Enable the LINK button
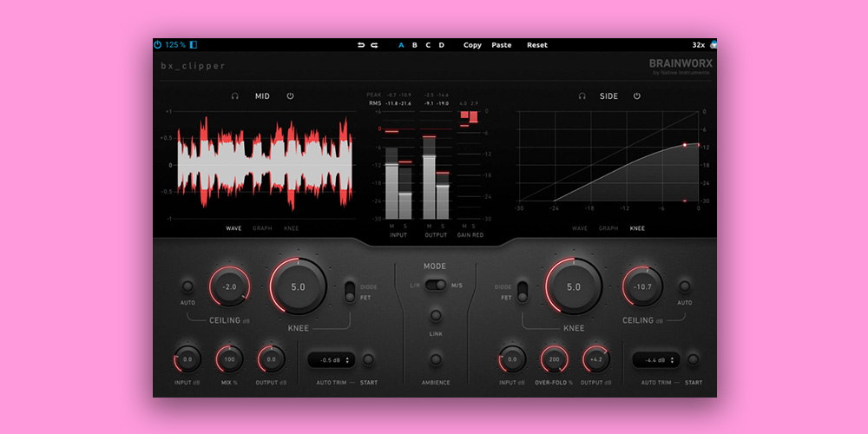Viewport: 868px width, 434px height. pos(435,316)
